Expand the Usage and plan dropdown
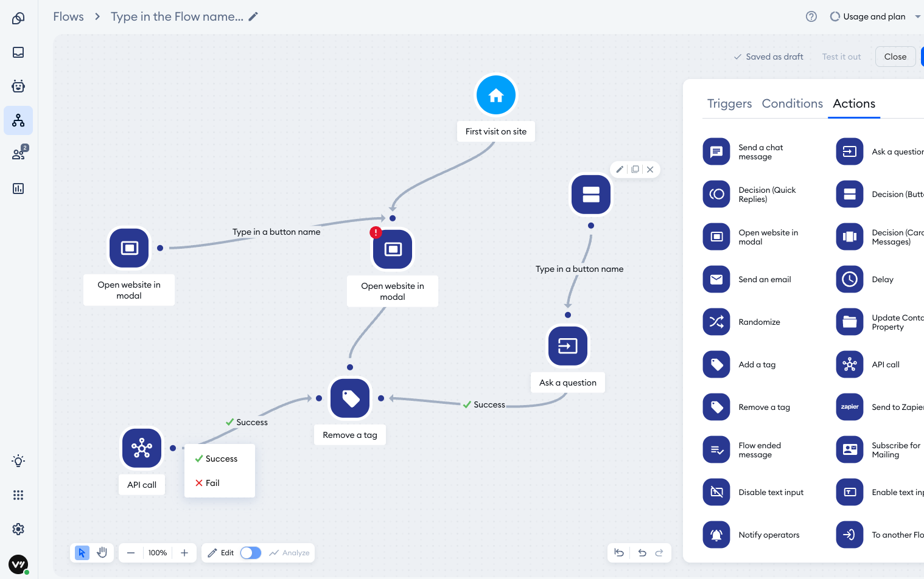Viewport: 924px width, 579px height. click(x=876, y=16)
